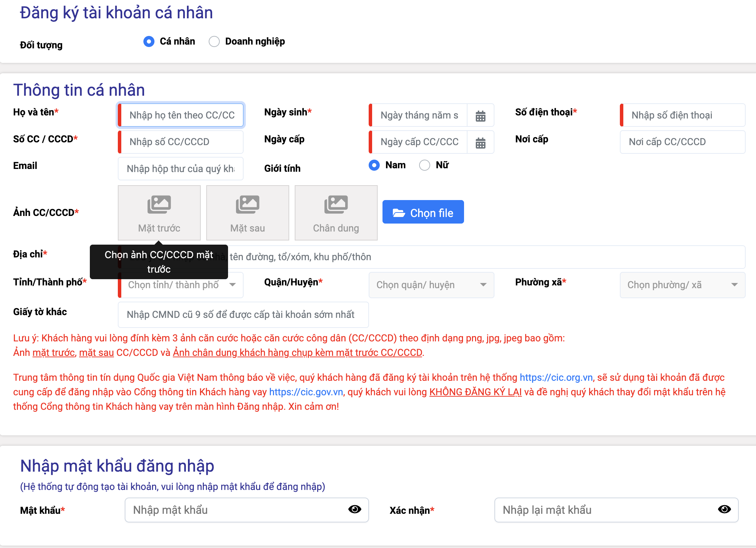This screenshot has width=756, height=548.
Task: Select the Cá nhân radio option
Action: [149, 41]
